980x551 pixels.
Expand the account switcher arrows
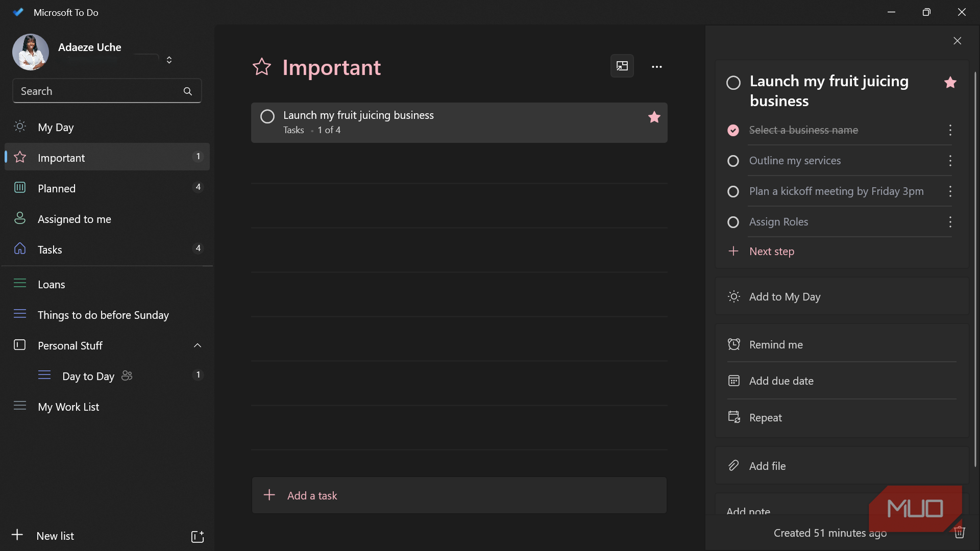point(169,60)
